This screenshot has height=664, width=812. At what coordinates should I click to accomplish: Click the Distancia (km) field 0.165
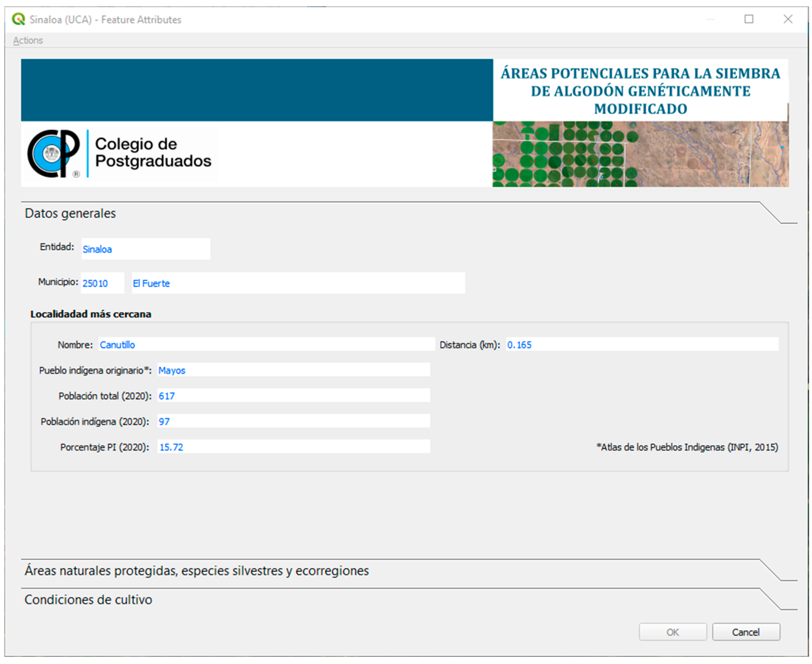pyautogui.click(x=642, y=345)
